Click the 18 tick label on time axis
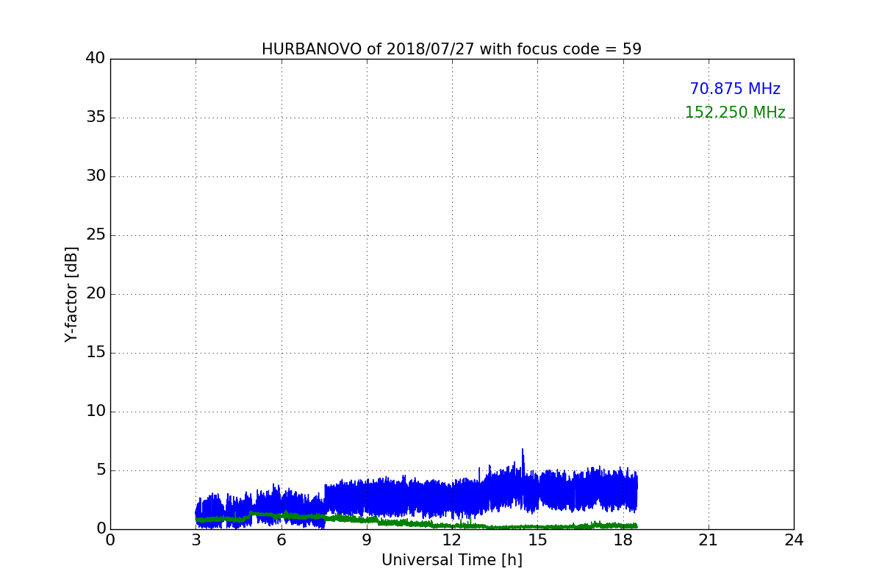The image size is (882, 588). click(623, 540)
